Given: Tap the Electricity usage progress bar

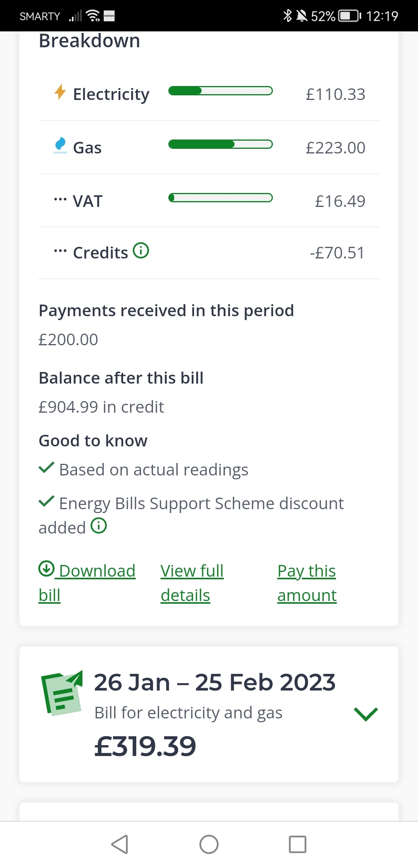Looking at the screenshot, I should click(x=221, y=91).
